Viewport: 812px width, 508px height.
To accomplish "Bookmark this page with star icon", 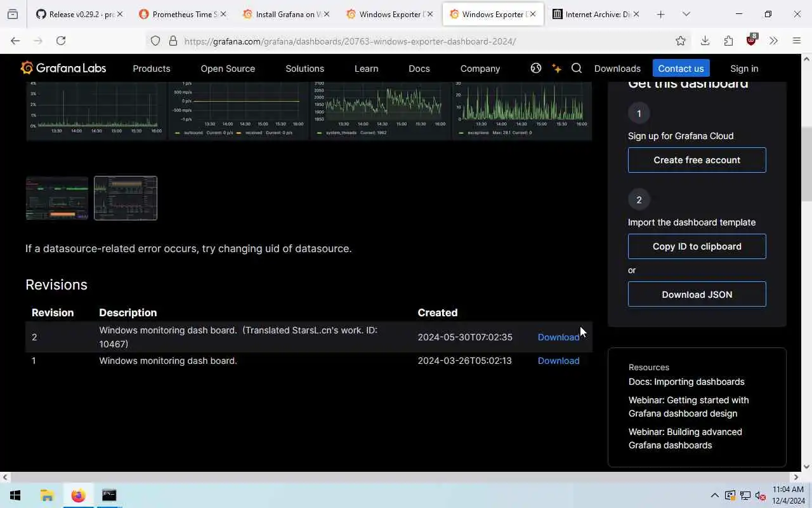I will click(x=681, y=41).
